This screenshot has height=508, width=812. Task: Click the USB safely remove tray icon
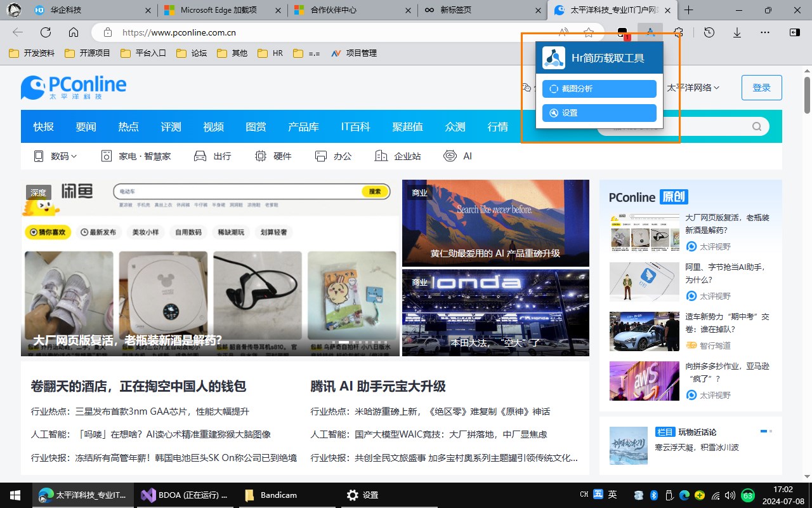click(x=669, y=495)
